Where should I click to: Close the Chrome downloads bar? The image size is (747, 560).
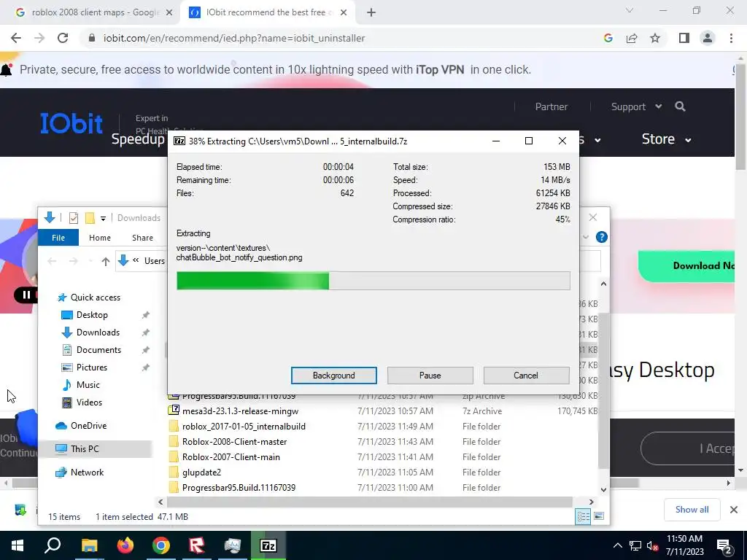[x=734, y=510]
